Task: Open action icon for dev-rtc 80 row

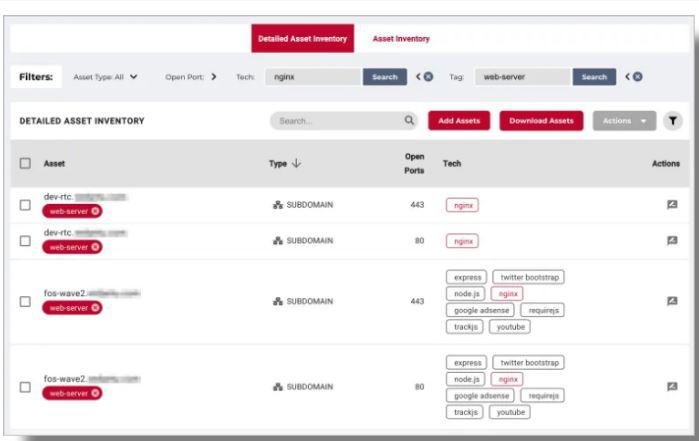Action: (x=672, y=241)
